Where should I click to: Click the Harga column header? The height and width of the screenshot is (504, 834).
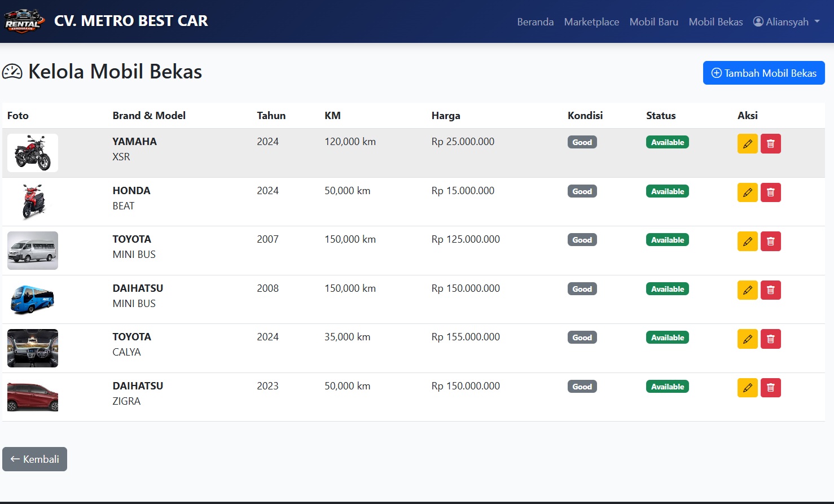click(x=446, y=115)
